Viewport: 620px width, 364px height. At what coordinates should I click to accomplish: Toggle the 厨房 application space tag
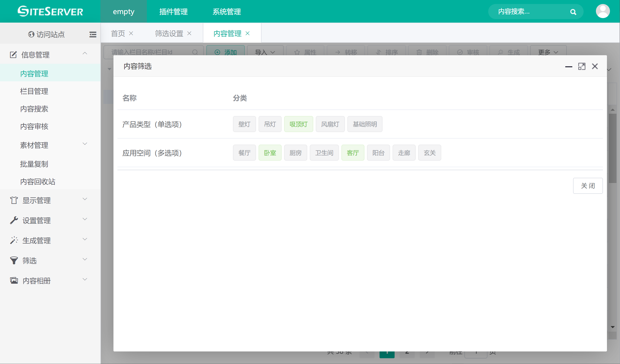[x=295, y=153]
